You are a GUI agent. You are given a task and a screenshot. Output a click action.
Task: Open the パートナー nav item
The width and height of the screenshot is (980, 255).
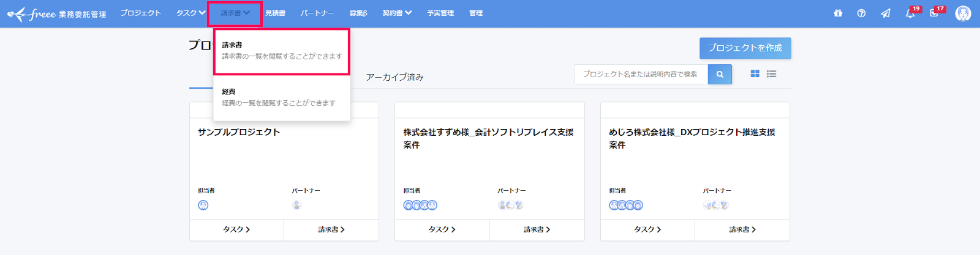pos(317,13)
